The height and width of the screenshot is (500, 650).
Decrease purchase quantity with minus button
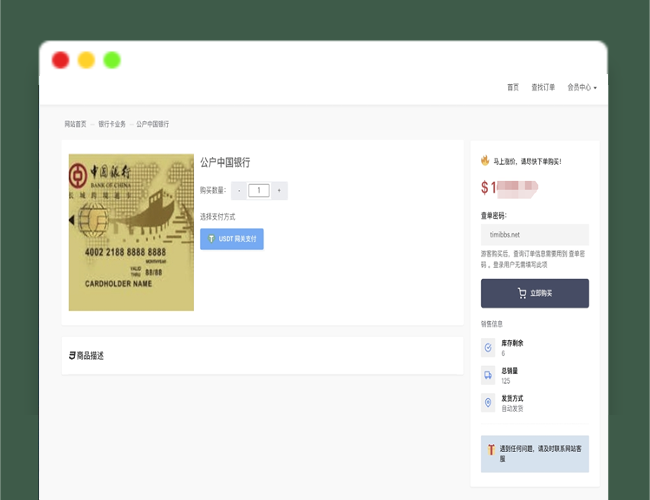239,190
